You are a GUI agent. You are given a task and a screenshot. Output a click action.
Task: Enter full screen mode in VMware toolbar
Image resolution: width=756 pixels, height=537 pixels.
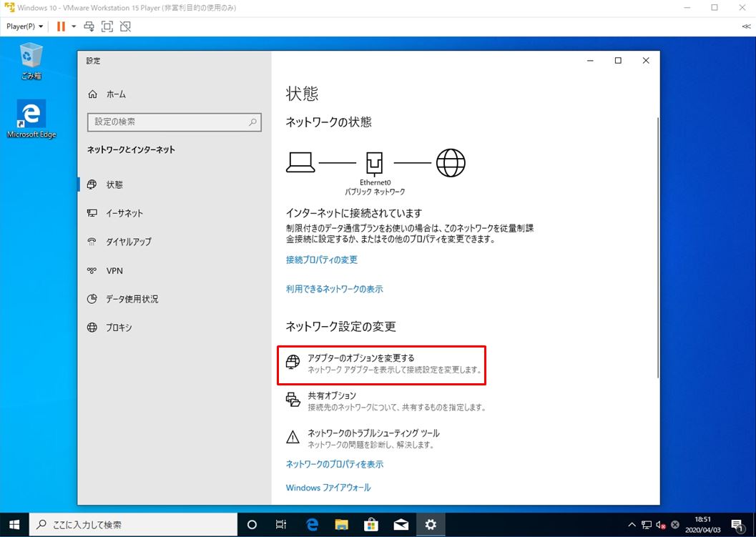click(107, 26)
